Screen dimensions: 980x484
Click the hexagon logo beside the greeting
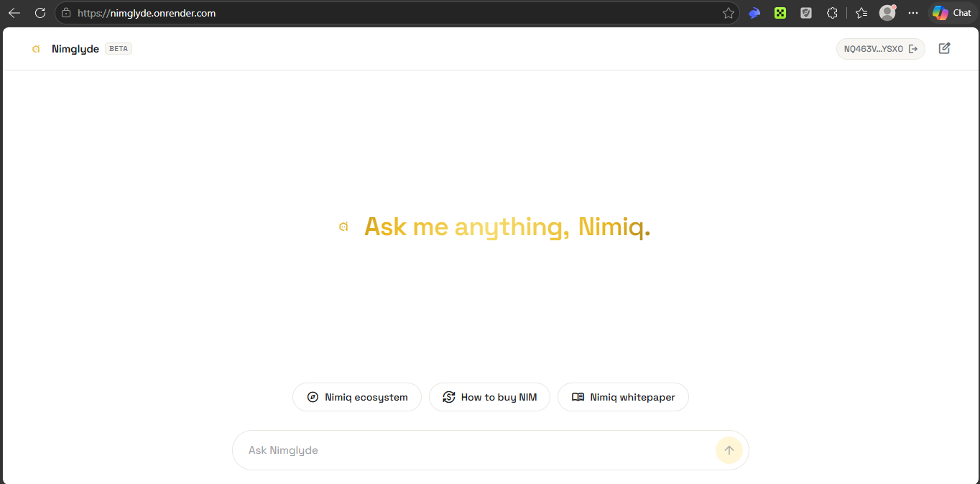[x=343, y=227]
